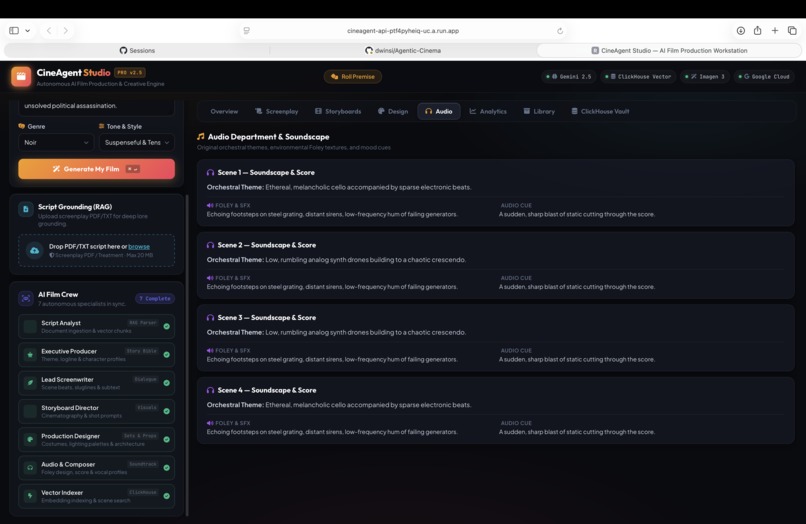Click the page reader icon in the address bar

pos(247,31)
